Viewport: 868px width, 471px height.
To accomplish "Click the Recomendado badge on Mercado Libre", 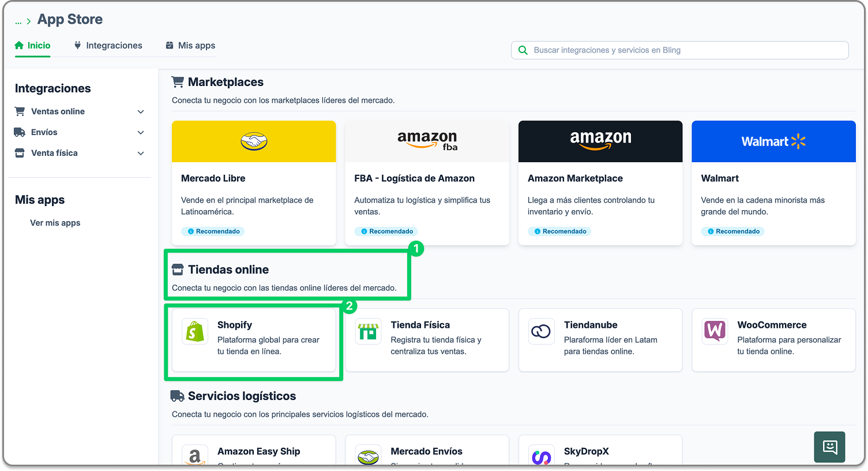I will coord(213,231).
